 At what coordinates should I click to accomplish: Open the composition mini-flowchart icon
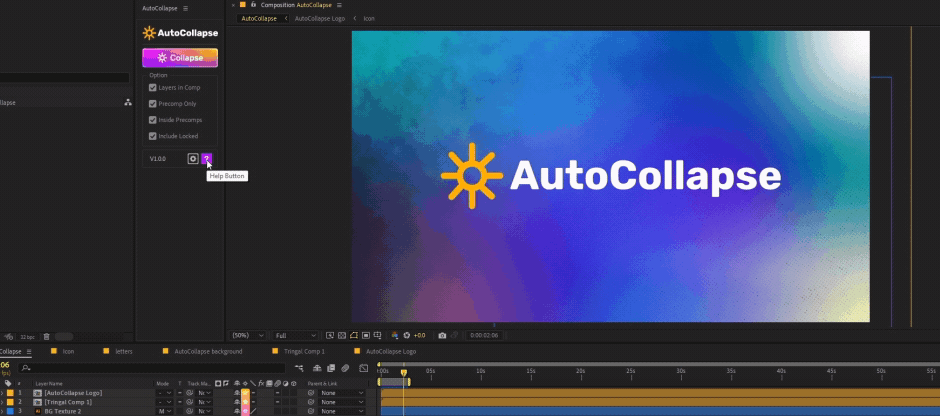pyautogui.click(x=299, y=368)
